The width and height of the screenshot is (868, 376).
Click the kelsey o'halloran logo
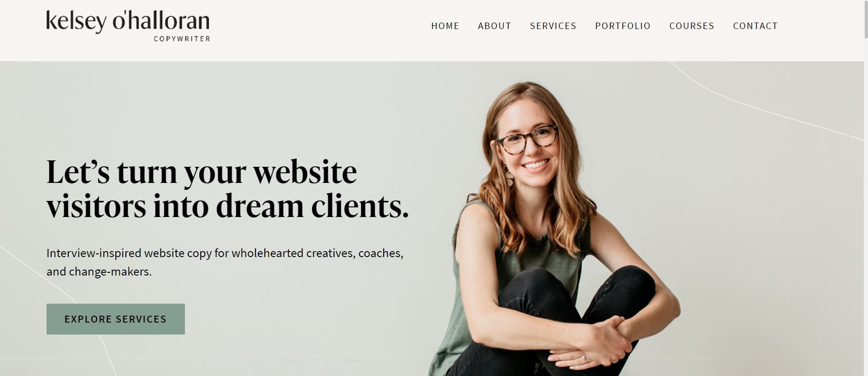point(128,22)
